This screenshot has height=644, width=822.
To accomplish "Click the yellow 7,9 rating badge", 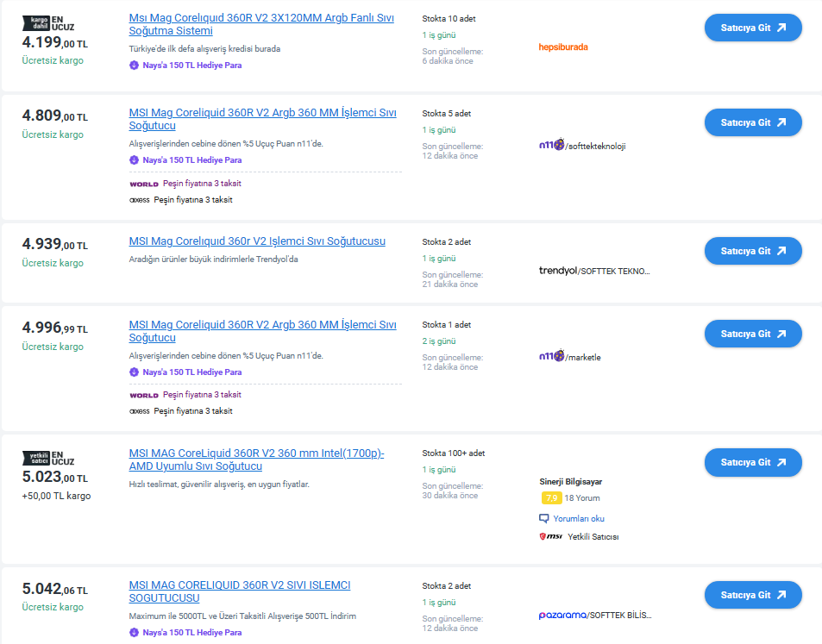I will pyautogui.click(x=550, y=497).
